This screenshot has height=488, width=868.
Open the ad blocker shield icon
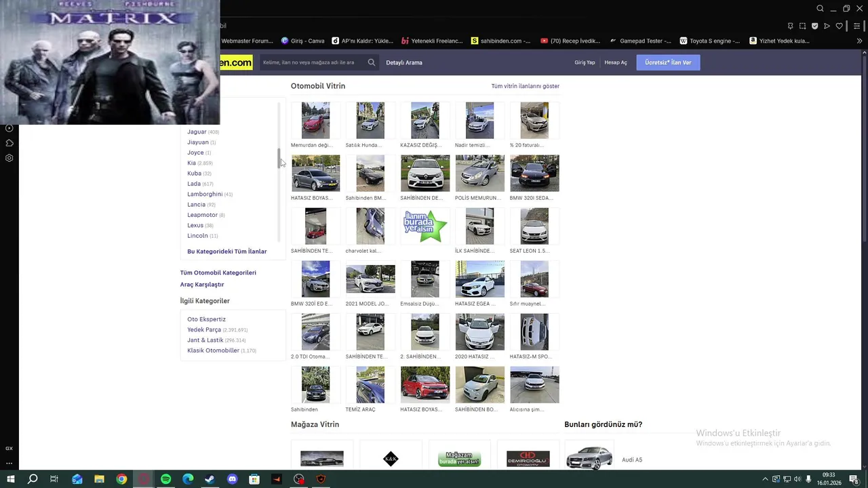[814, 26]
